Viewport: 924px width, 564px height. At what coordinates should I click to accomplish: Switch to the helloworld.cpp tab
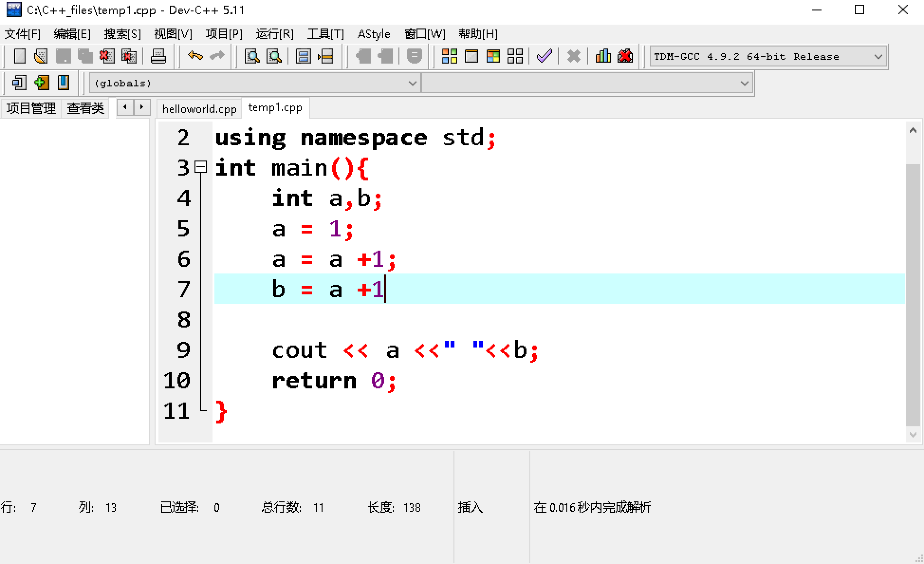point(199,109)
